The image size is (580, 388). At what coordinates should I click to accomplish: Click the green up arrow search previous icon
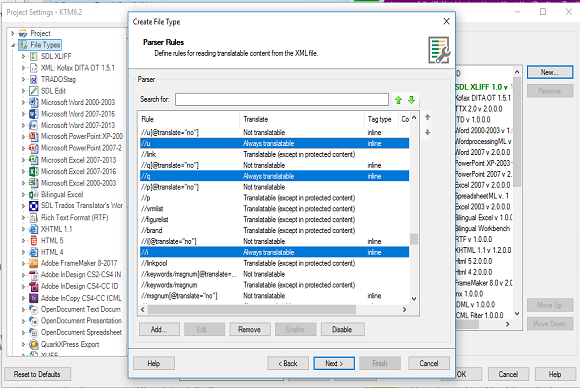click(398, 100)
